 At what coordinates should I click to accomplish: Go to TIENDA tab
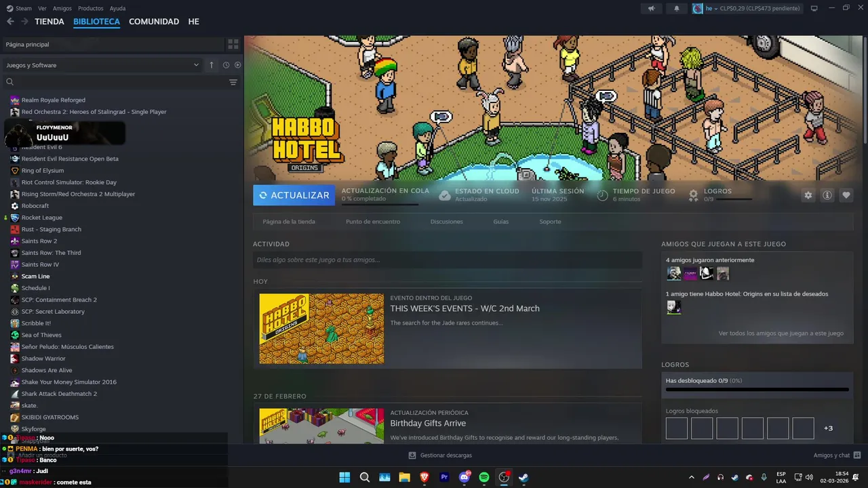click(50, 22)
